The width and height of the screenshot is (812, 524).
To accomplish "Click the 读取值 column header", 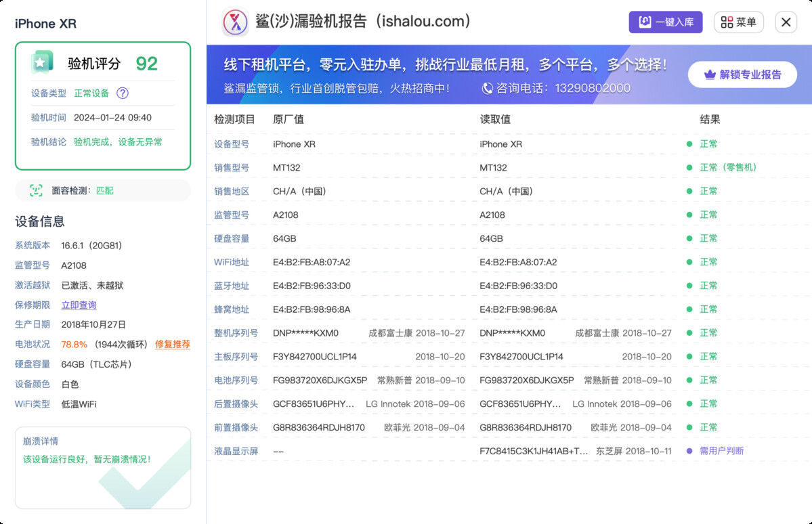I will [494, 120].
